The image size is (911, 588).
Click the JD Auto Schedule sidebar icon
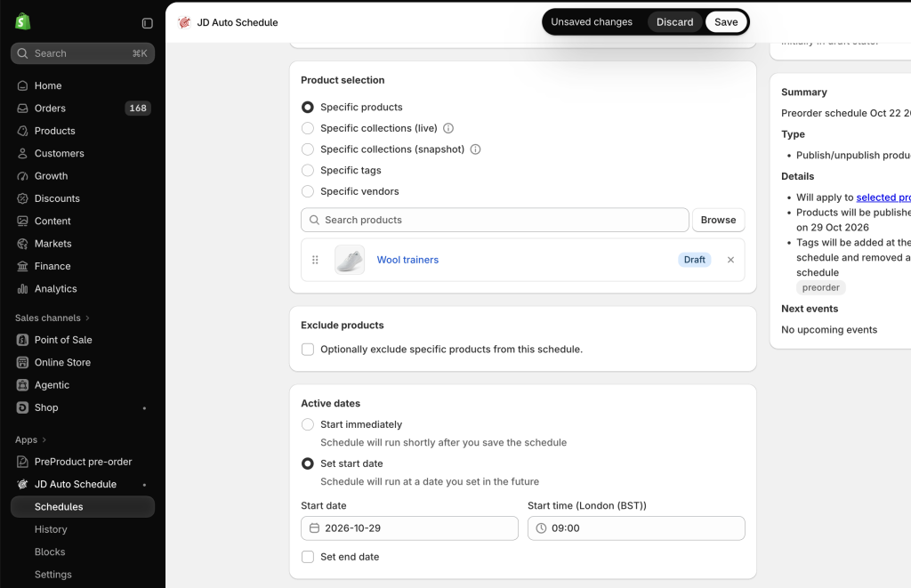(22, 484)
